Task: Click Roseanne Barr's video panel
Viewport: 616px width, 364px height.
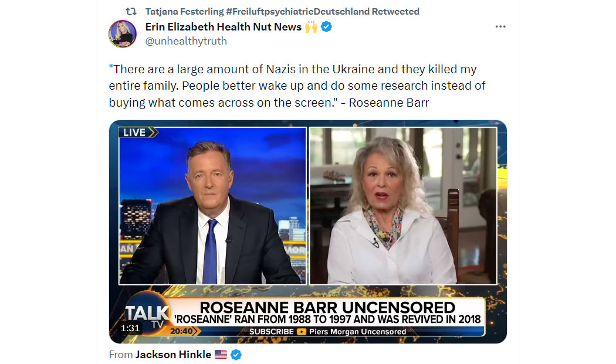Action: point(403,206)
